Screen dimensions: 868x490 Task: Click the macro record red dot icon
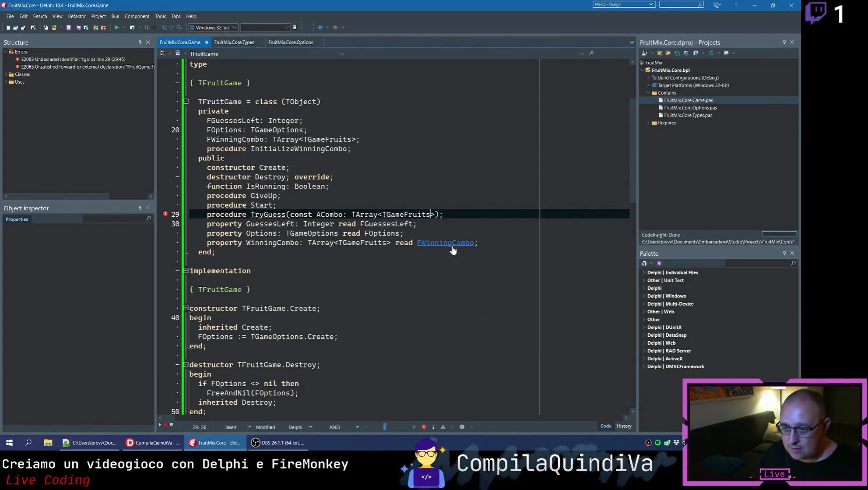point(165,424)
